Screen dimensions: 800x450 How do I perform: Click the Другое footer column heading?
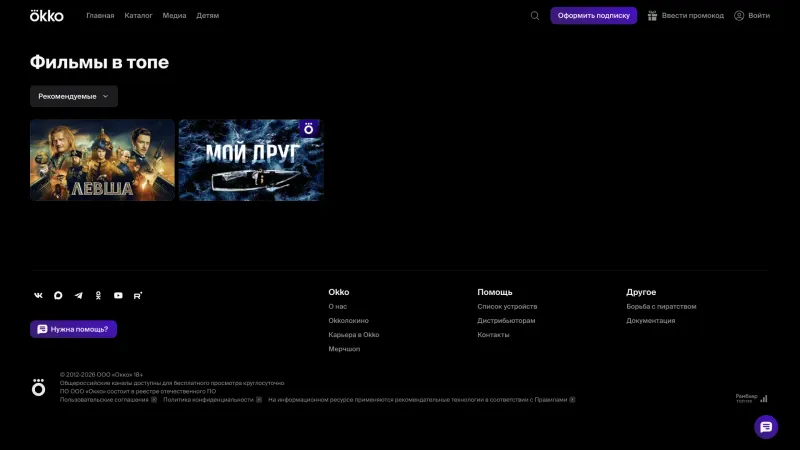641,292
